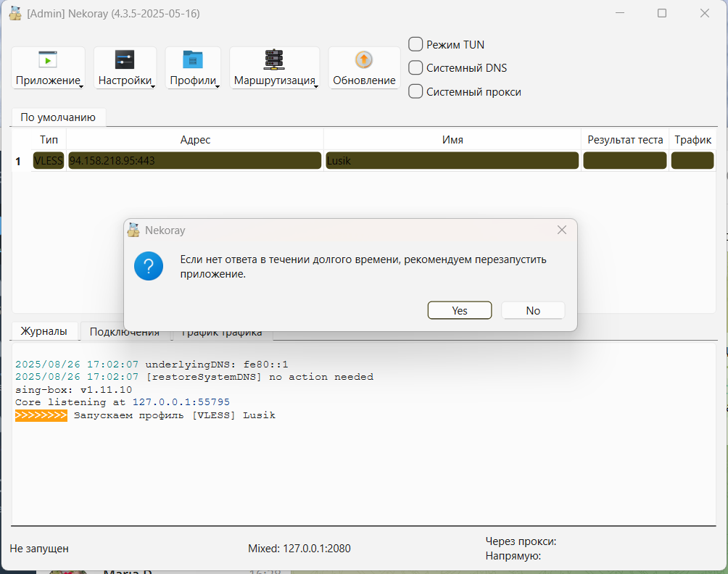Click the 127.0.0.1:55795 log address
The height and width of the screenshot is (574, 728).
coord(181,402)
